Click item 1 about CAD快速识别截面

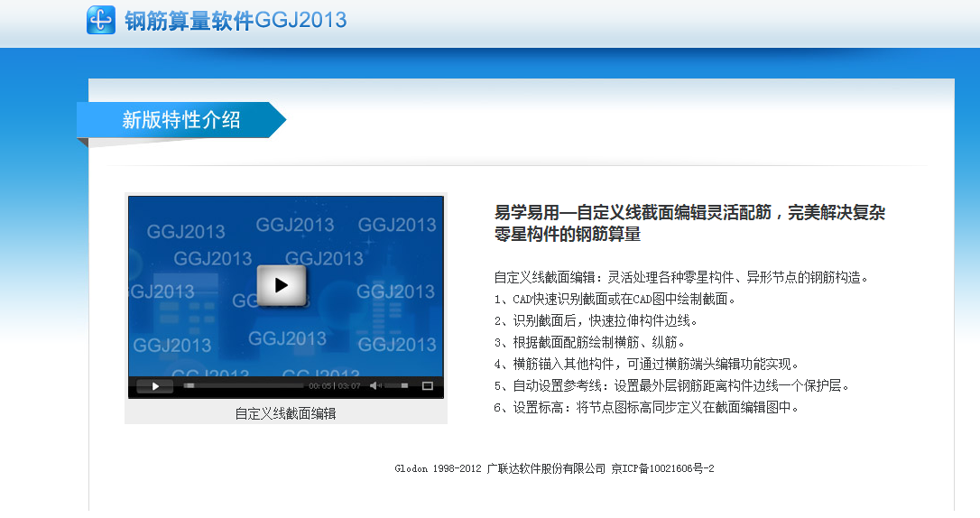coord(615,300)
